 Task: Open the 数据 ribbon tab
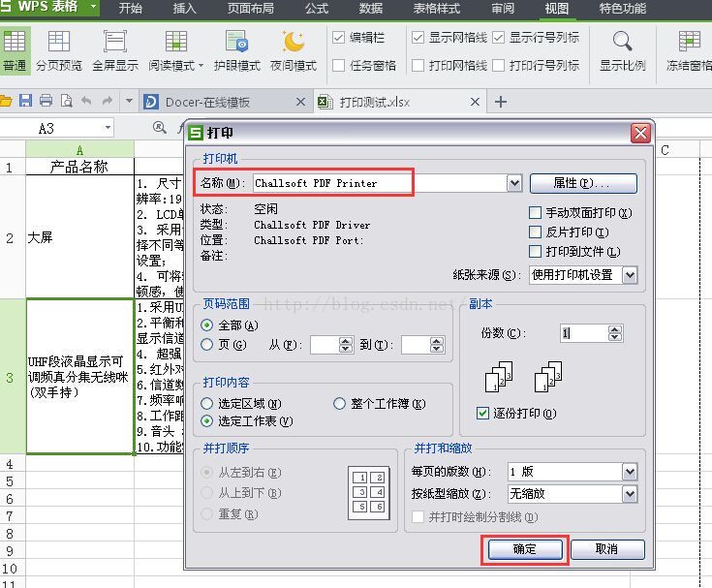[370, 8]
